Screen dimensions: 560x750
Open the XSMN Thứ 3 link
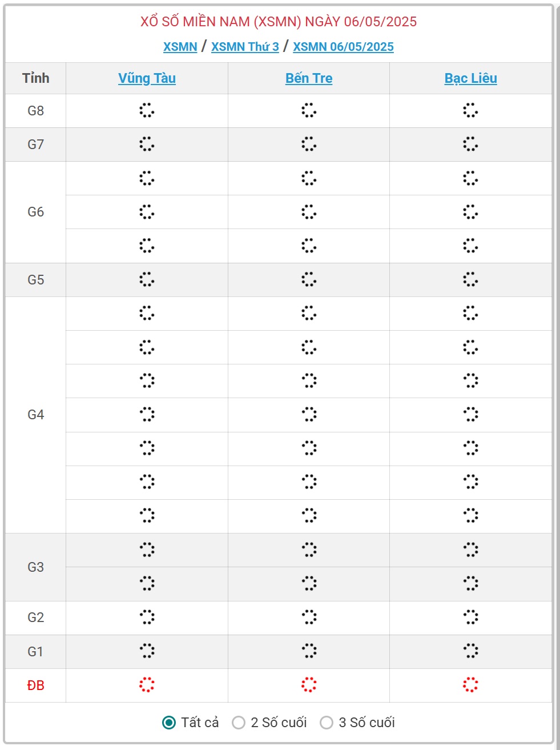coord(245,47)
